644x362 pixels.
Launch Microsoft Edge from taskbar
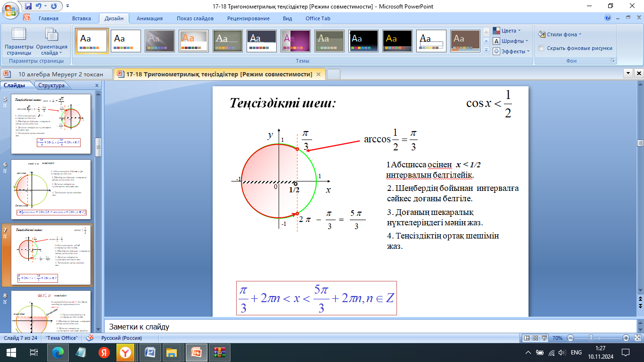click(58, 352)
